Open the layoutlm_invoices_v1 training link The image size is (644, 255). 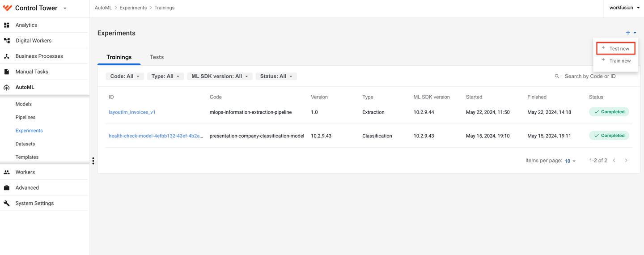point(132,112)
